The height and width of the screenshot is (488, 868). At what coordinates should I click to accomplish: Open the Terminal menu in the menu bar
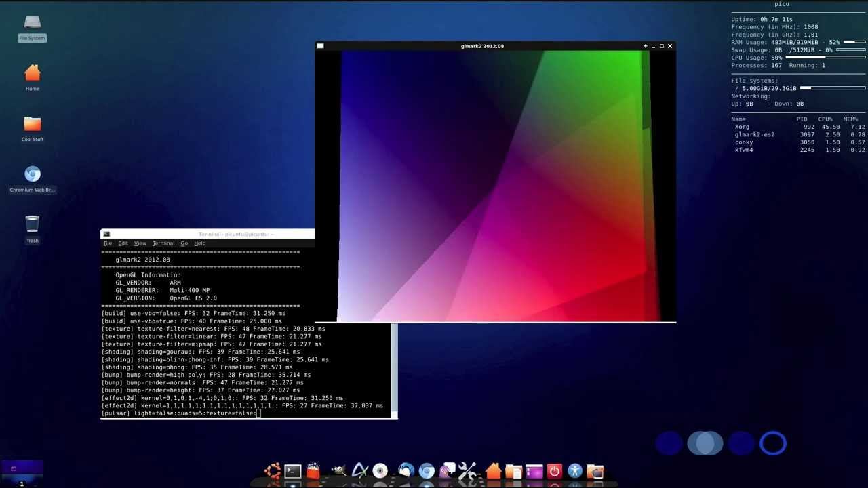[x=163, y=243]
